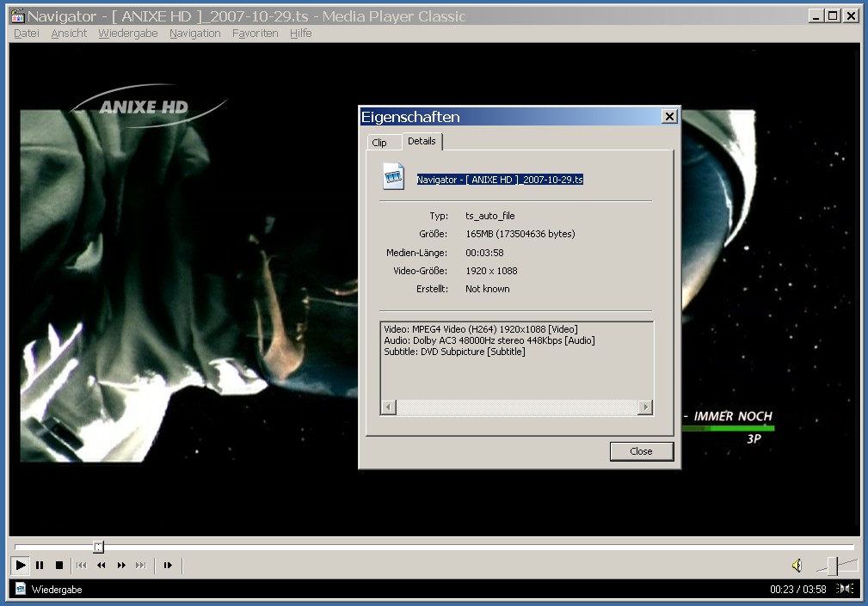The height and width of the screenshot is (606, 868).
Task: Click the type value 'ts_auto_file'
Action: click(489, 216)
